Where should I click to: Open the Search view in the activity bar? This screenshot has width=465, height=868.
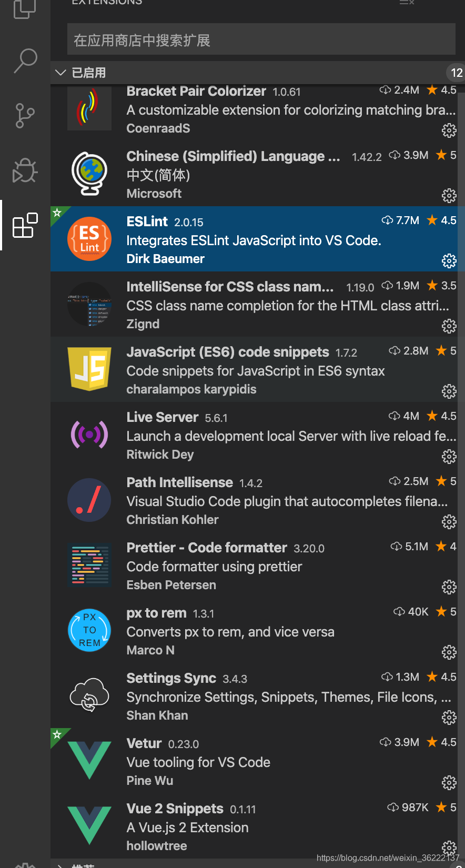coord(25,60)
